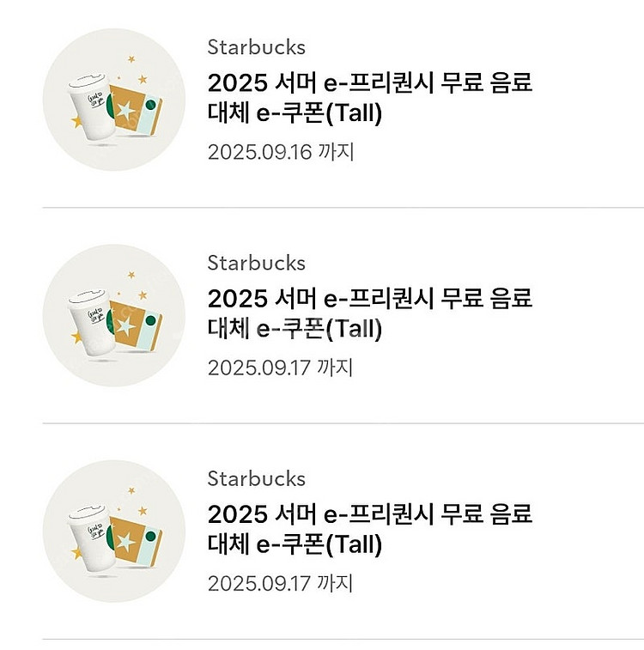This screenshot has height=650, width=644.
Task: Select the Starbucks brand label on the first coupon
Action: pos(256,47)
